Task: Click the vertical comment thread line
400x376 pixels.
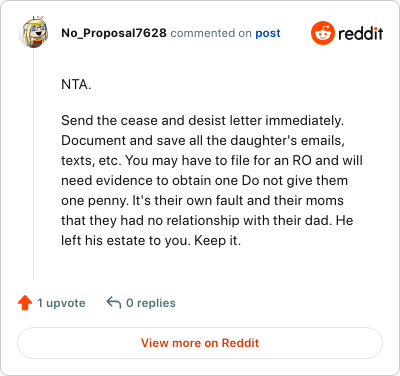Action: point(33,163)
